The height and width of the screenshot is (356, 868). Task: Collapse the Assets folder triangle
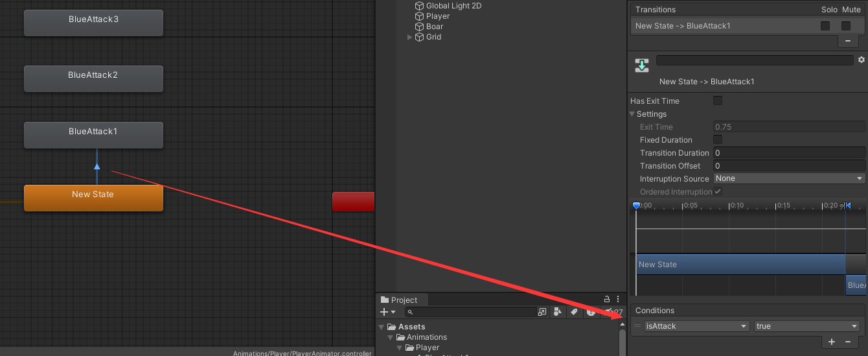coord(382,327)
